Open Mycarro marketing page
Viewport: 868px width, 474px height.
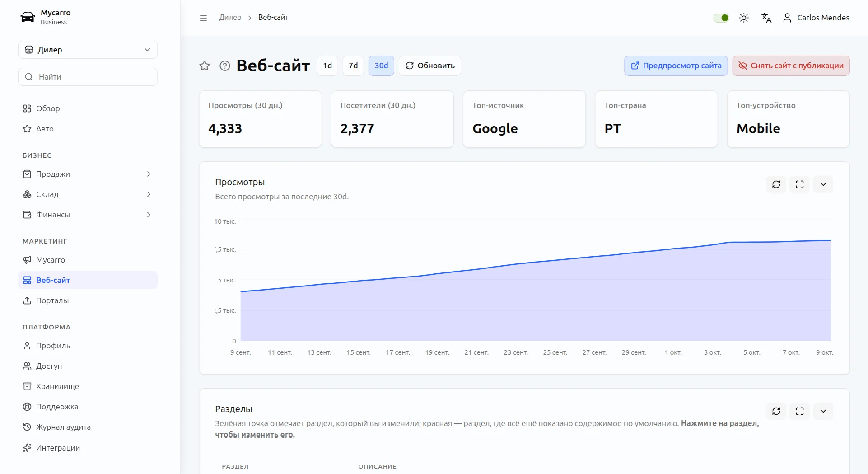[88, 260]
